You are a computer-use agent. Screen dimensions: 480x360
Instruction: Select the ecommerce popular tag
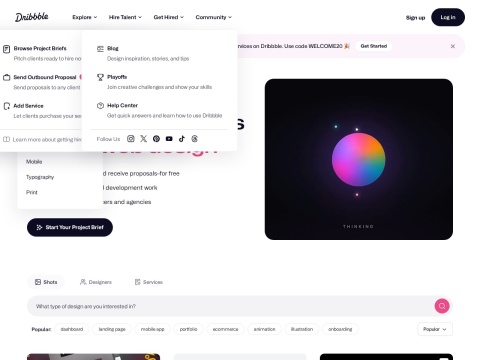(225, 329)
